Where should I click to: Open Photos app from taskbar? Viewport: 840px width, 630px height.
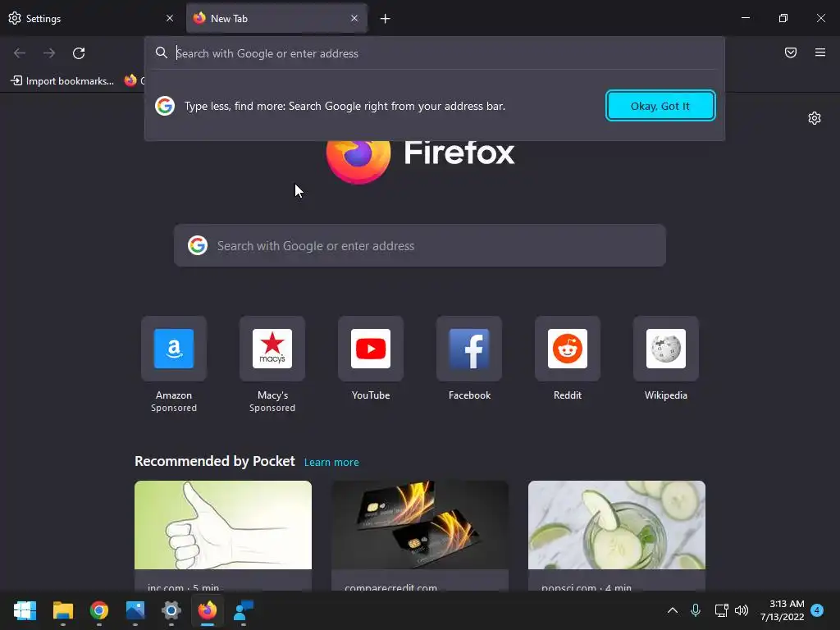coord(135,610)
